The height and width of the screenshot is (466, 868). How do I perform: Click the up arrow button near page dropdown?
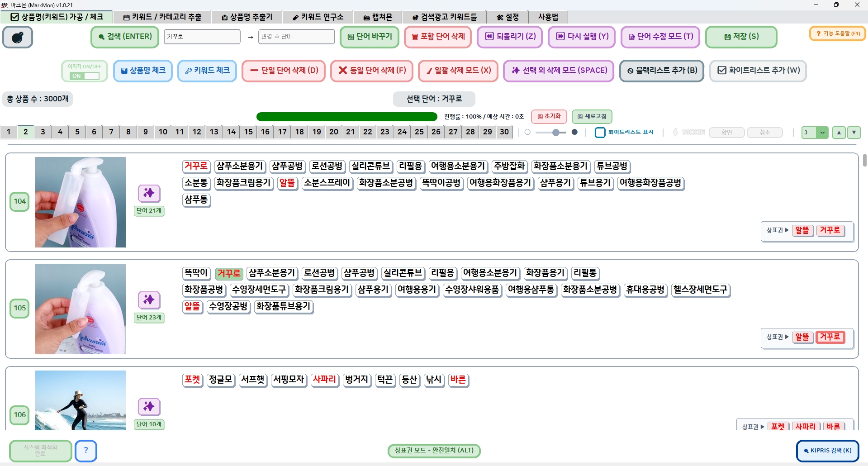coord(839,133)
